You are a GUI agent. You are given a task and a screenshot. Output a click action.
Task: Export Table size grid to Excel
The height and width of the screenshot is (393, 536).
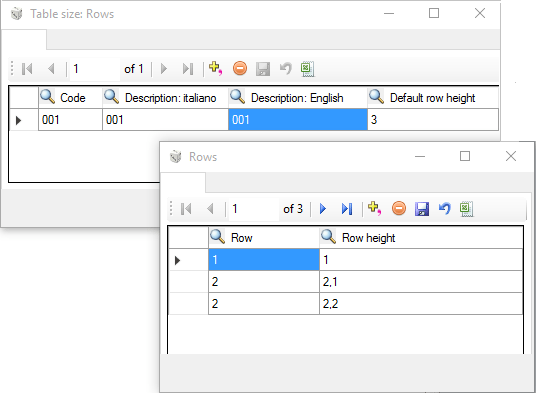(x=307, y=69)
